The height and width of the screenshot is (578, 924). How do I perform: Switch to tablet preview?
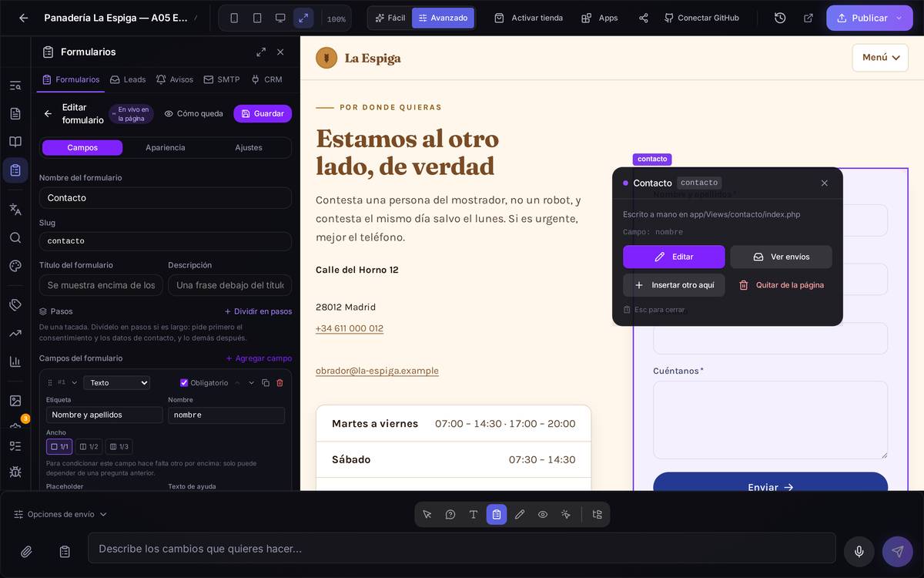(x=257, y=18)
